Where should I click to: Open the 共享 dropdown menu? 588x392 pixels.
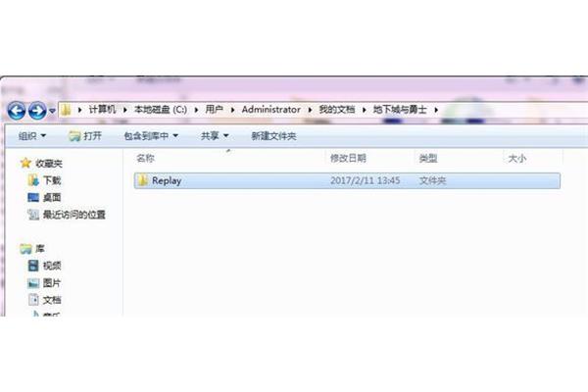[x=215, y=136]
